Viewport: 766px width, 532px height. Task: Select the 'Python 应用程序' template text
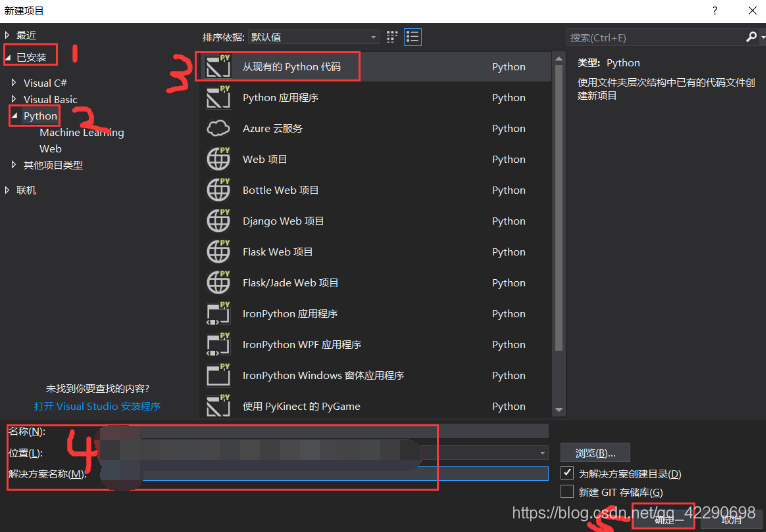point(280,97)
